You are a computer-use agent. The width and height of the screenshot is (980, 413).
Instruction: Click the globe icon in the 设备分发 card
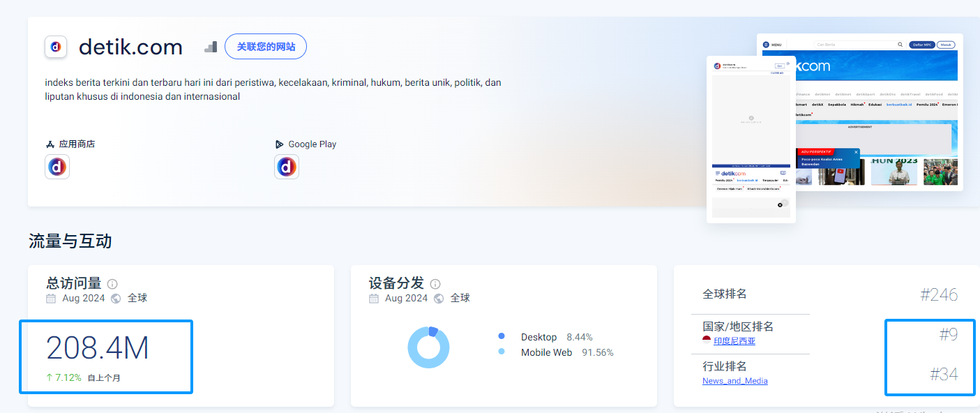click(439, 299)
